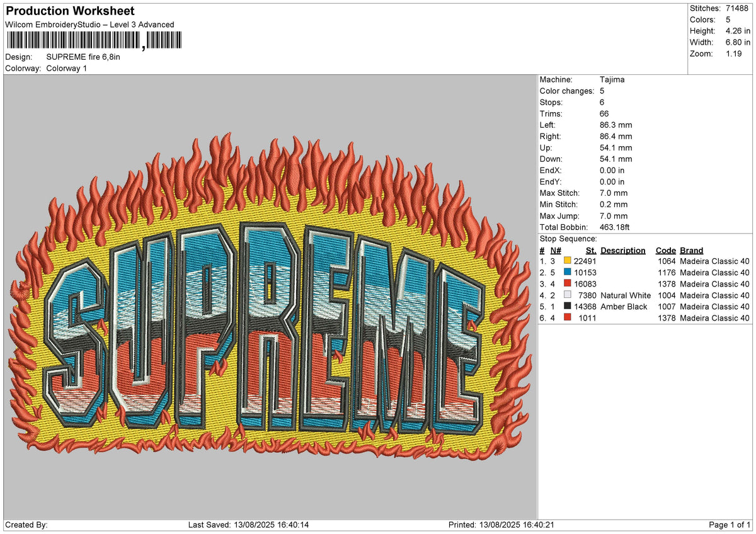The height and width of the screenshot is (534, 756).
Task: Select the Stops value 6
Action: click(x=603, y=103)
